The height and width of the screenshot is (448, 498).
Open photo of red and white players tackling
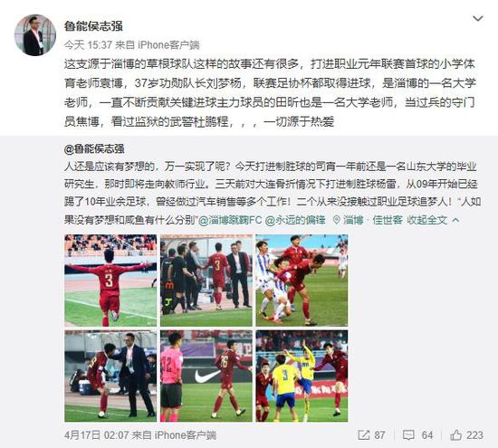pos(302,281)
